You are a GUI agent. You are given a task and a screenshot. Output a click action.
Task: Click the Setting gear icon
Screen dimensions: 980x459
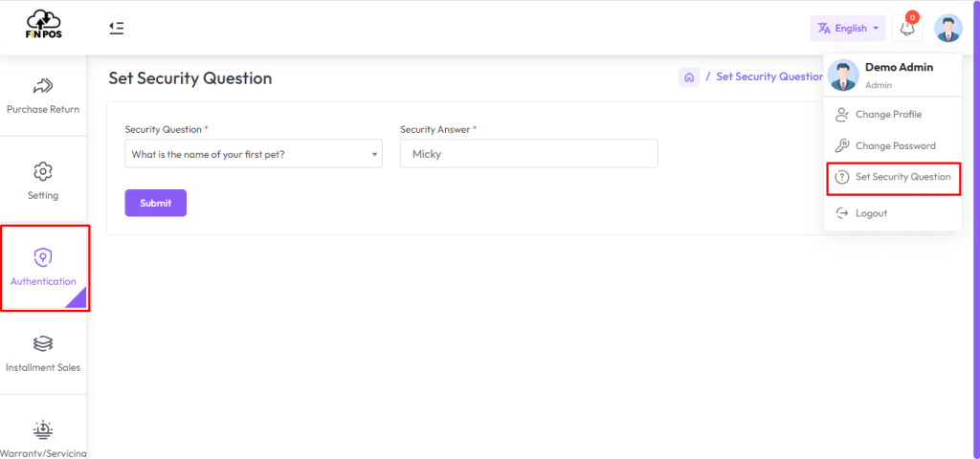[43, 170]
